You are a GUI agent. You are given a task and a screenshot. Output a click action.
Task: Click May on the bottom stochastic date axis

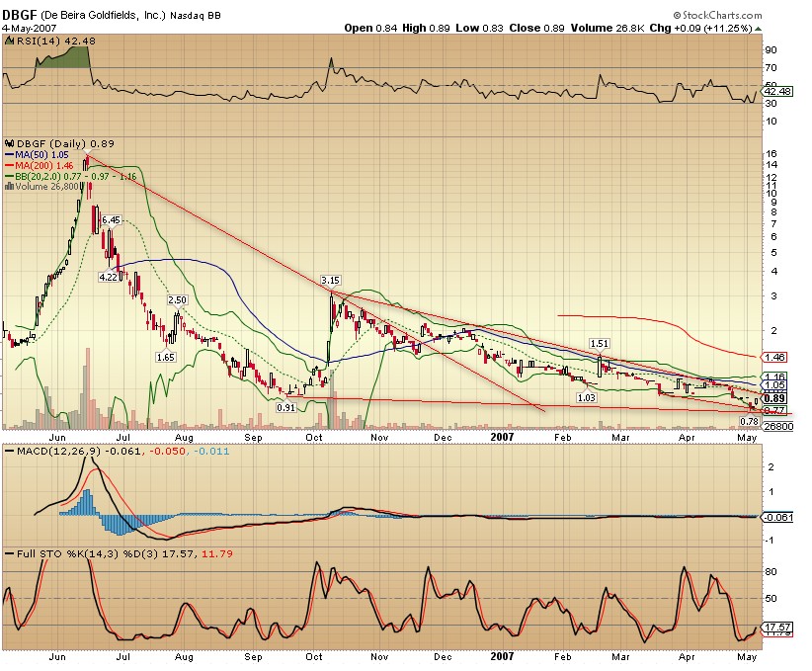(x=747, y=657)
